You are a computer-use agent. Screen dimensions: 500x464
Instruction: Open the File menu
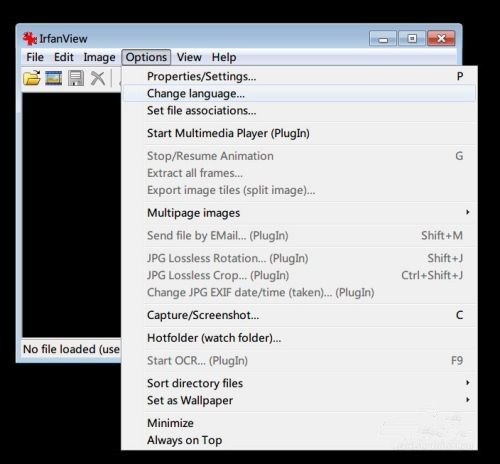coord(35,57)
